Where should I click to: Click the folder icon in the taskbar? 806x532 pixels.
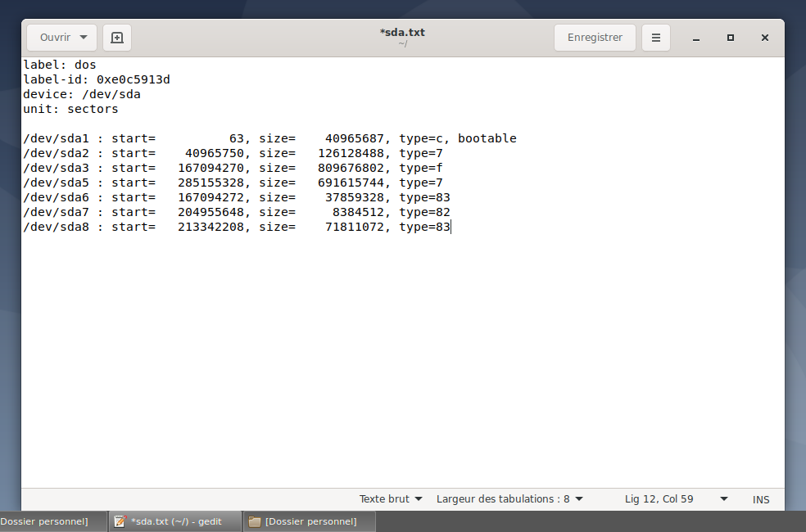(255, 521)
